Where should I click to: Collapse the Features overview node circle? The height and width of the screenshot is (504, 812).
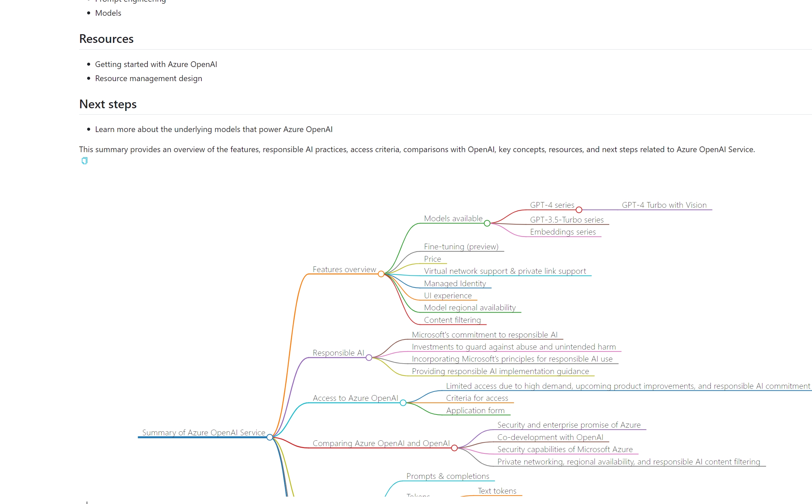click(x=381, y=274)
